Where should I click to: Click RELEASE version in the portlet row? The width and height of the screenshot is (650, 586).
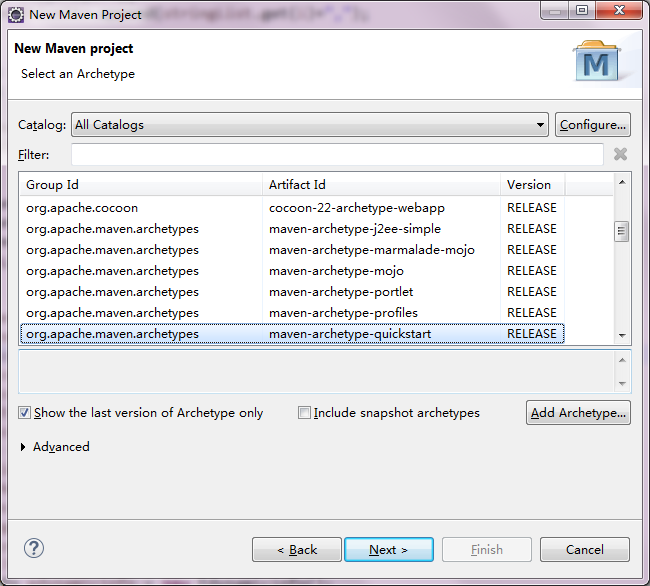[531, 292]
